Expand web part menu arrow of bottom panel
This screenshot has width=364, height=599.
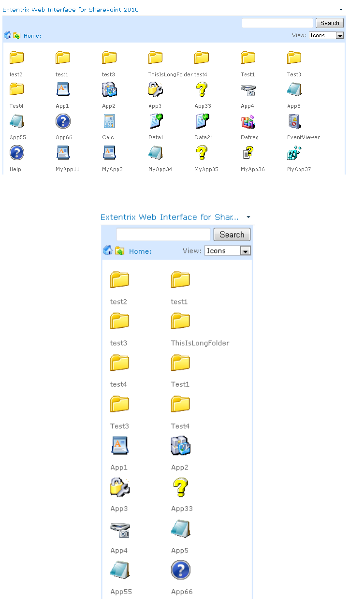point(248,217)
